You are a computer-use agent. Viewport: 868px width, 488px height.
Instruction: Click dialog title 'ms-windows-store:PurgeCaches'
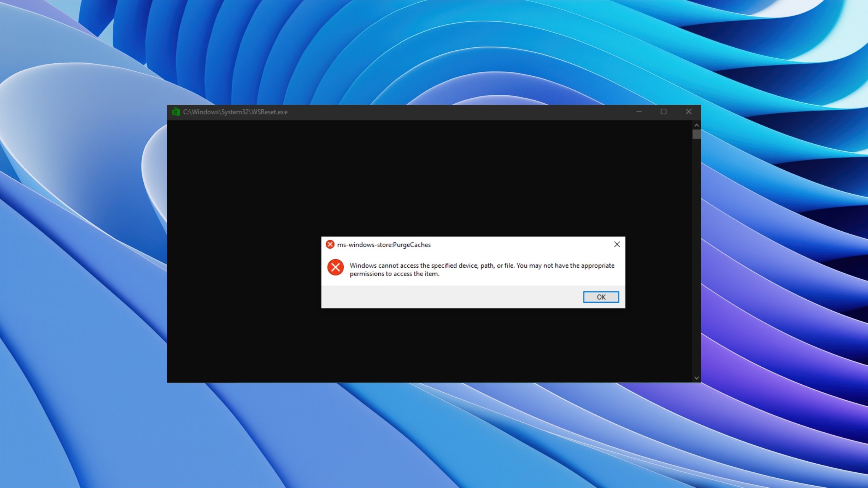pyautogui.click(x=384, y=245)
